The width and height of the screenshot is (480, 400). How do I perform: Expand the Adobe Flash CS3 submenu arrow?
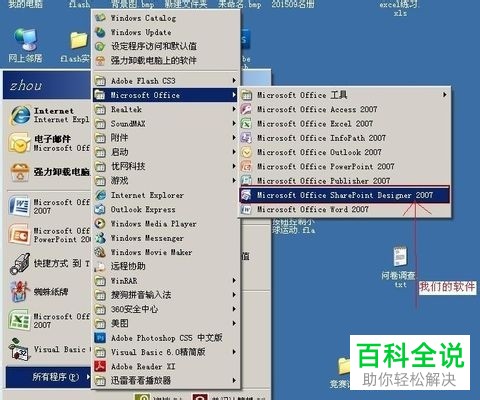point(234,81)
